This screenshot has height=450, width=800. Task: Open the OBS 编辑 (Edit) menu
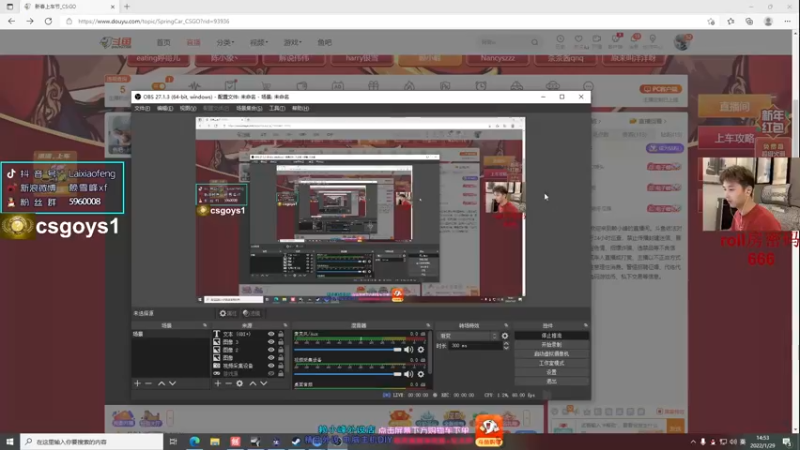coord(165,108)
